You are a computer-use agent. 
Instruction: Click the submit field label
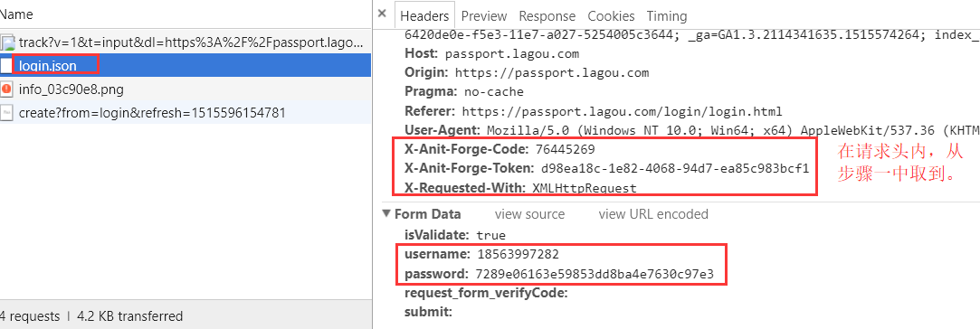pos(428,312)
